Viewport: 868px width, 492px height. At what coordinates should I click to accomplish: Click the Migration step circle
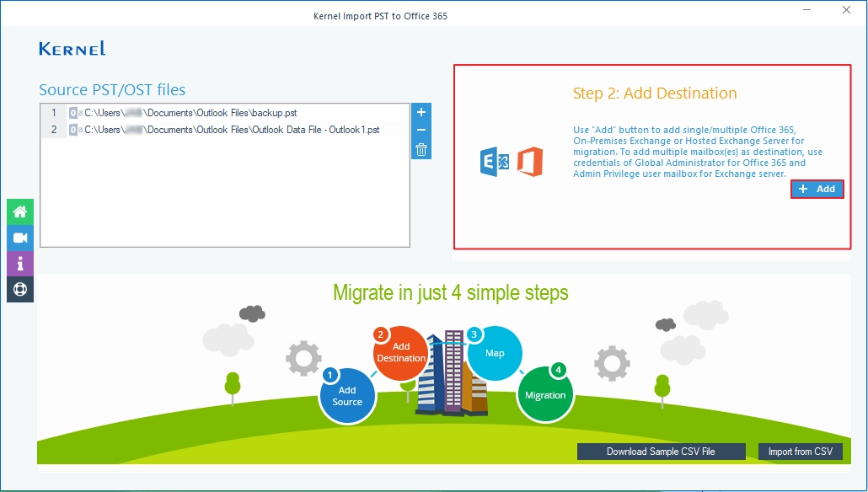pyautogui.click(x=545, y=394)
